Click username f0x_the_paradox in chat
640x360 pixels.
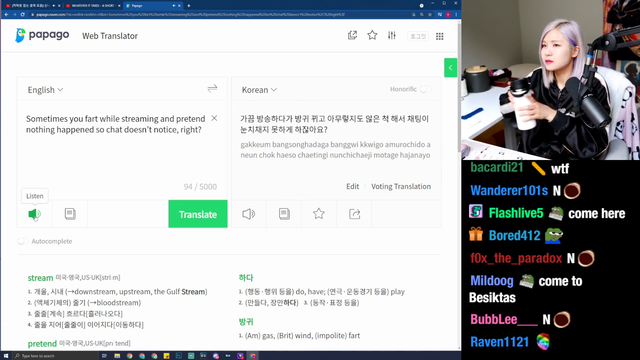(516, 258)
